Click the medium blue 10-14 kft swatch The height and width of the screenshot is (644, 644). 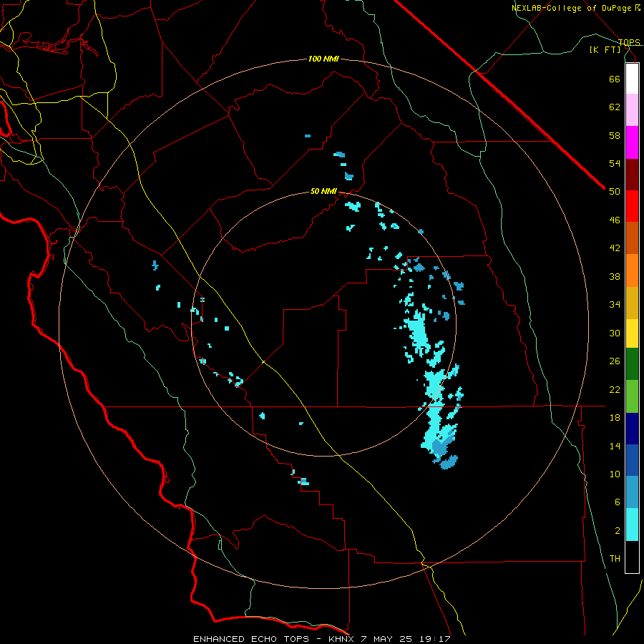point(632,460)
